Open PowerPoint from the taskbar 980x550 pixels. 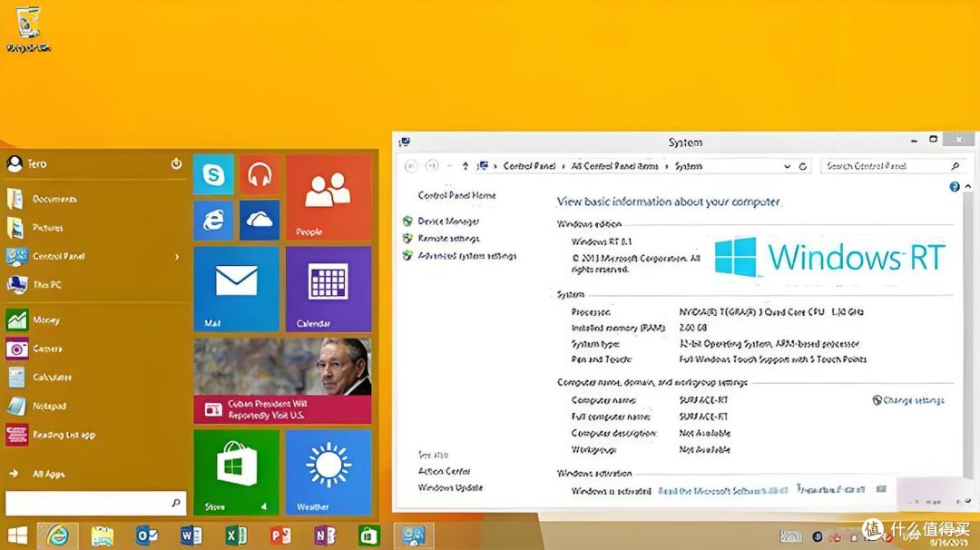[x=280, y=535]
